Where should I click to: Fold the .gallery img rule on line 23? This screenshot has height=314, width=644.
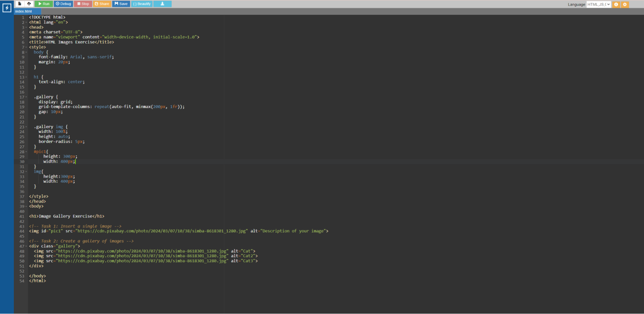point(26,127)
